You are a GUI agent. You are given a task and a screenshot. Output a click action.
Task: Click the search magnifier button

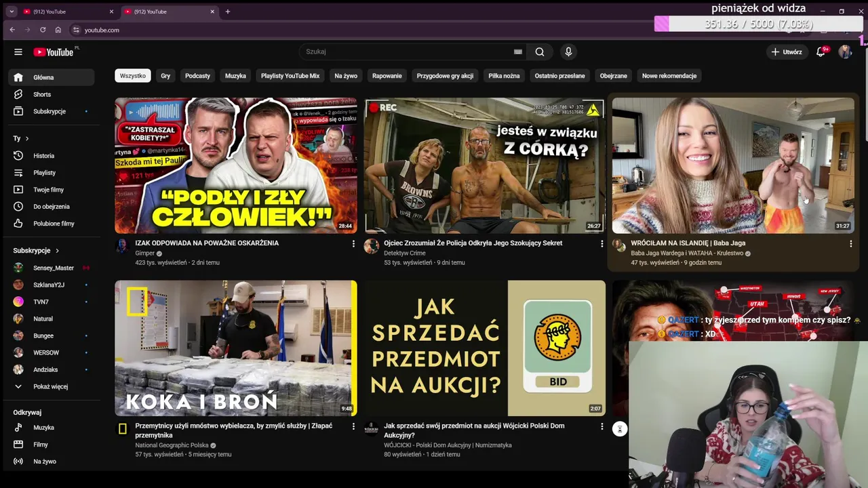click(x=540, y=52)
